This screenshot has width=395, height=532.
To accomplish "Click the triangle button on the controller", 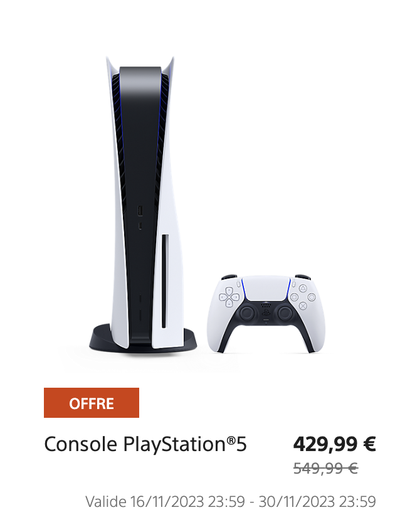I will pos(303,289).
